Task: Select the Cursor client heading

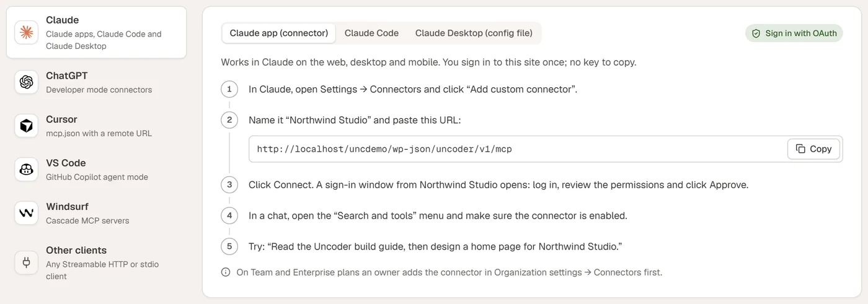Action: pyautogui.click(x=61, y=119)
